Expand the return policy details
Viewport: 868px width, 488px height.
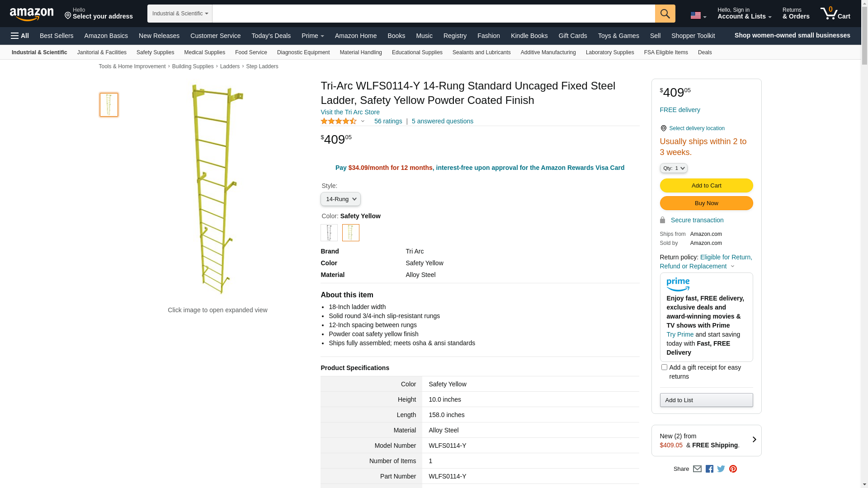pyautogui.click(x=732, y=266)
